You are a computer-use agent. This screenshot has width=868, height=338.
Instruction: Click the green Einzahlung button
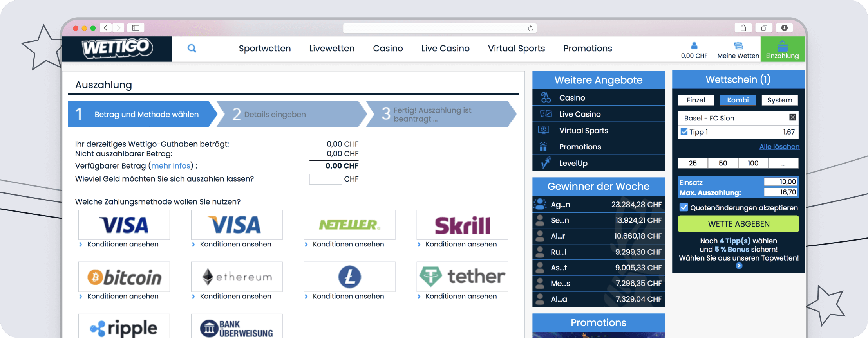coord(782,49)
